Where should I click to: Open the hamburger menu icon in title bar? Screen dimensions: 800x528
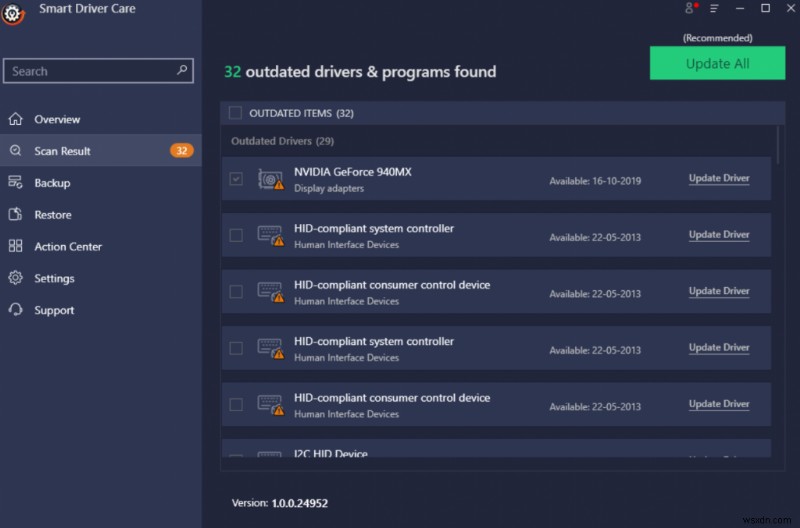(714, 9)
